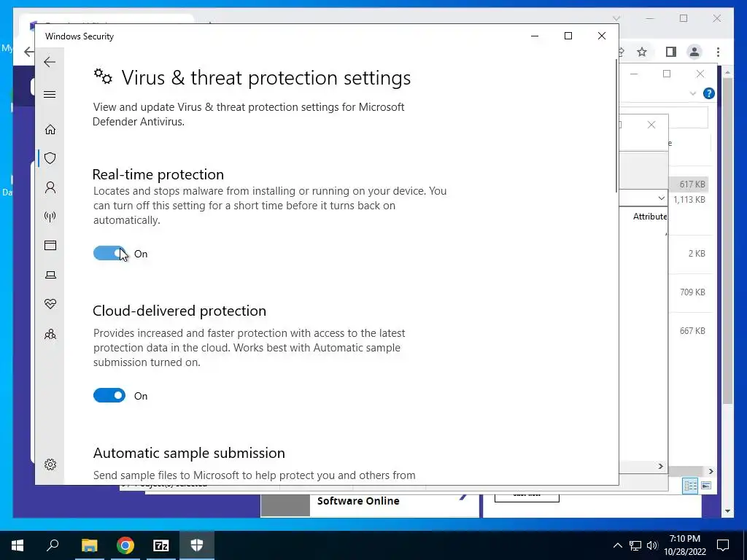Select the 617 KB file size cell
747x560 pixels.
692,184
